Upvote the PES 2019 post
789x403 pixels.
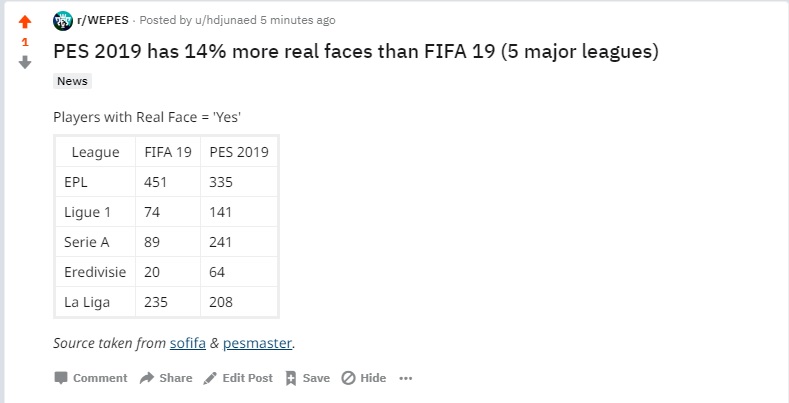point(25,22)
